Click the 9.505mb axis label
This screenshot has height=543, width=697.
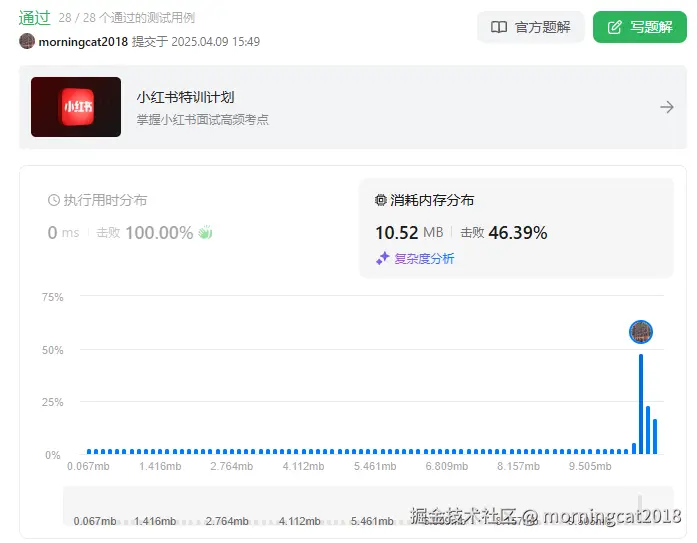click(590, 466)
